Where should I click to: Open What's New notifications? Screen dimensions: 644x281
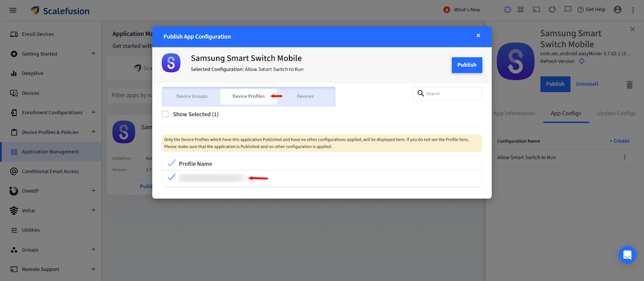pos(462,10)
